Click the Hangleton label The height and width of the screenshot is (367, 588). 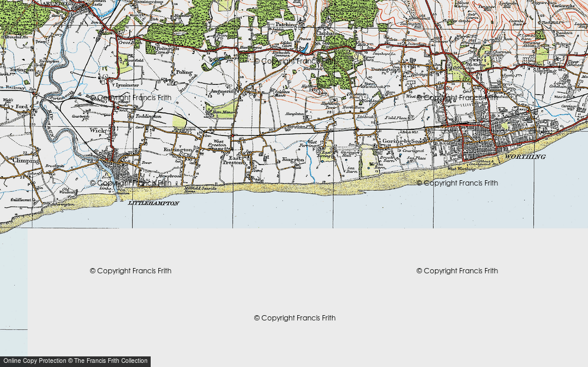pos(294,114)
